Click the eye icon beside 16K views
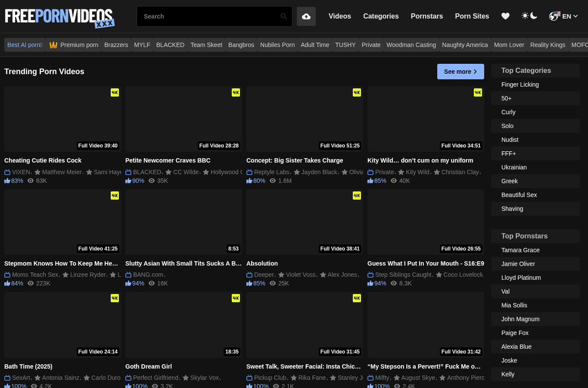 (152, 283)
